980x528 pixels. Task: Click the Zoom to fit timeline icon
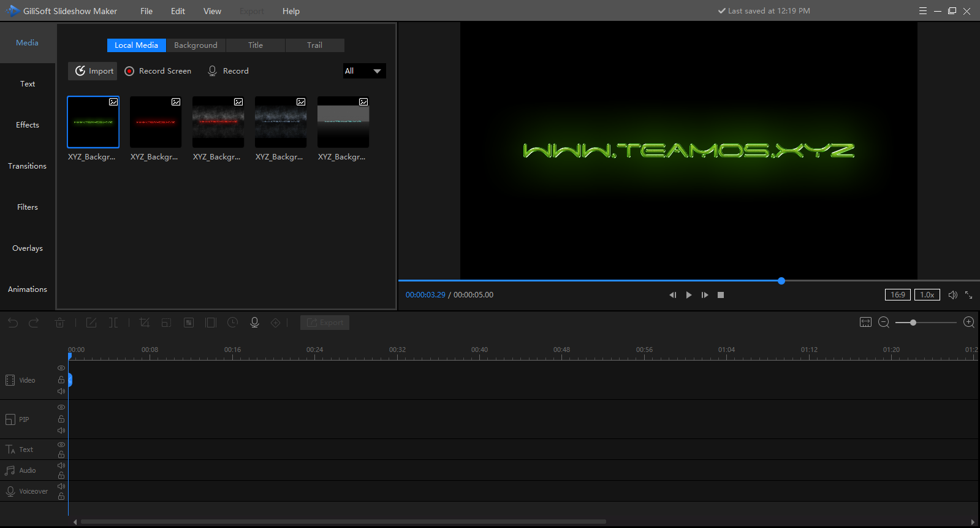pos(865,323)
